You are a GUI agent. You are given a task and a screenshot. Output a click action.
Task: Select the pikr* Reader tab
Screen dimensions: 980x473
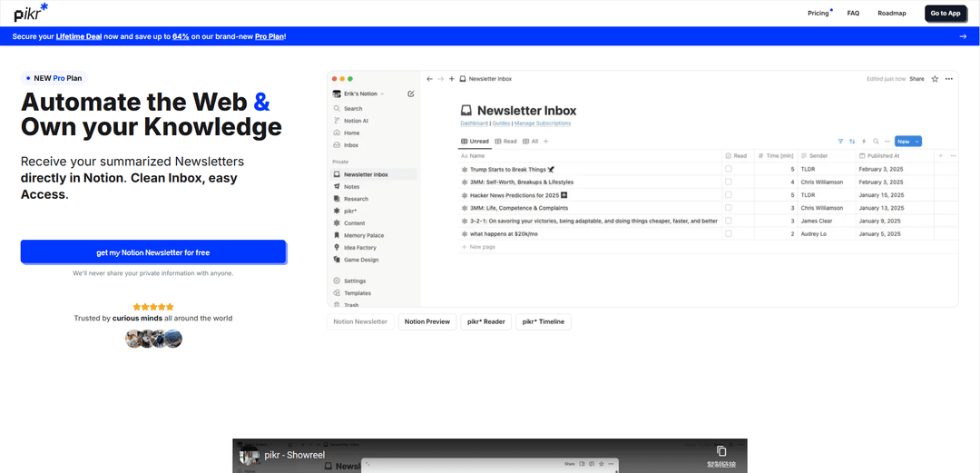[x=486, y=321]
